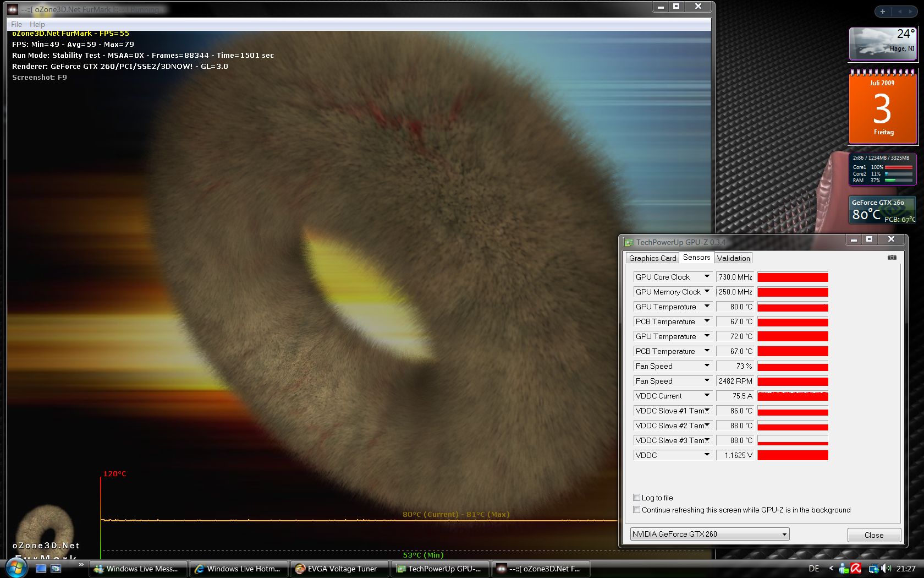Screen dimensions: 924x578
Task: Enable the Log to file checkbox
Action: click(x=636, y=498)
